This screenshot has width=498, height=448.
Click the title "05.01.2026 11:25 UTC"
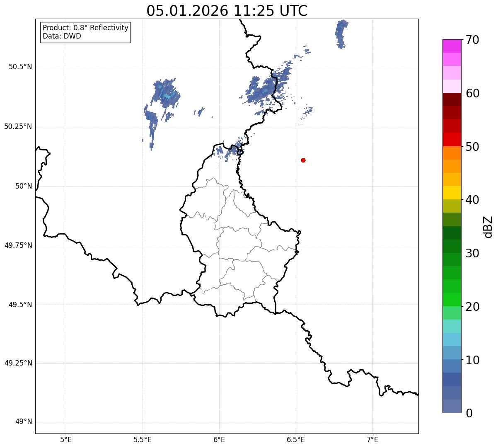pos(227,10)
